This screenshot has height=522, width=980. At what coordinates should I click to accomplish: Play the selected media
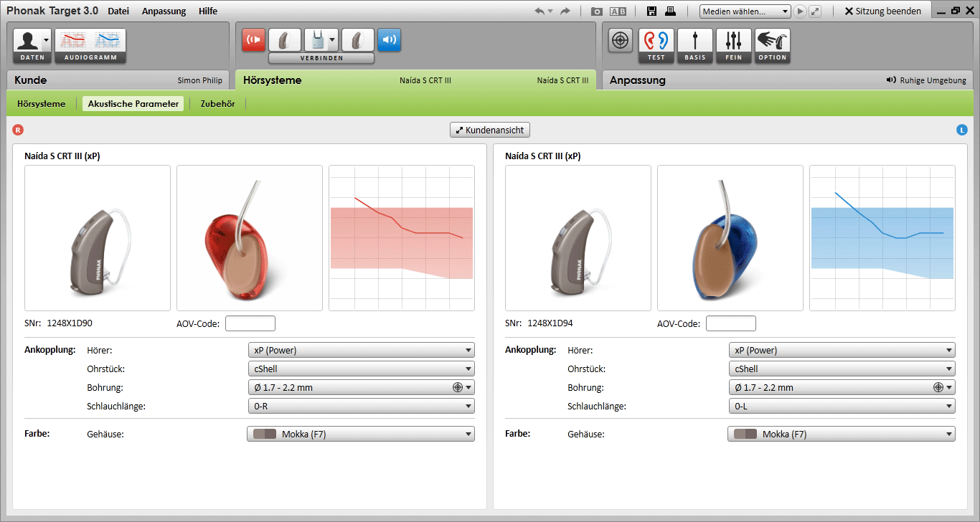tap(801, 11)
